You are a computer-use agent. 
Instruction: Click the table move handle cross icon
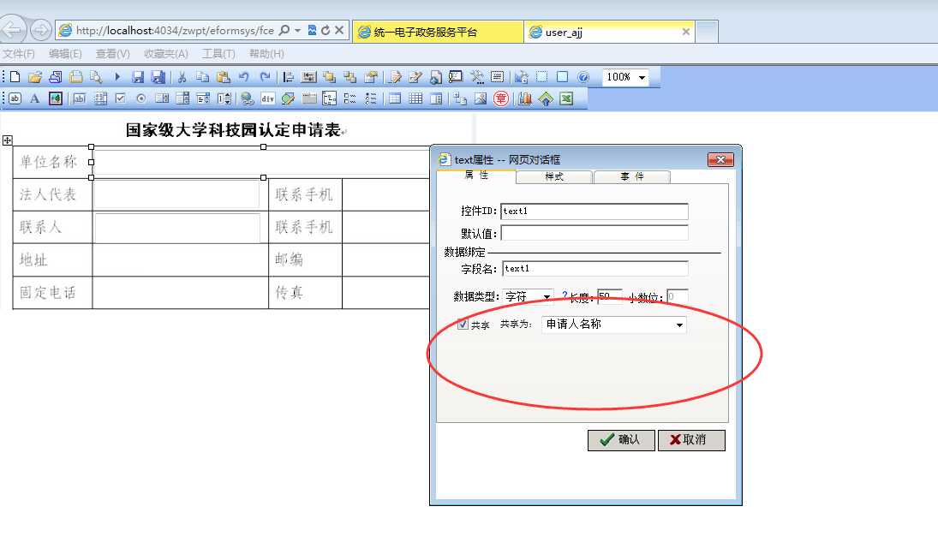pos(7,140)
